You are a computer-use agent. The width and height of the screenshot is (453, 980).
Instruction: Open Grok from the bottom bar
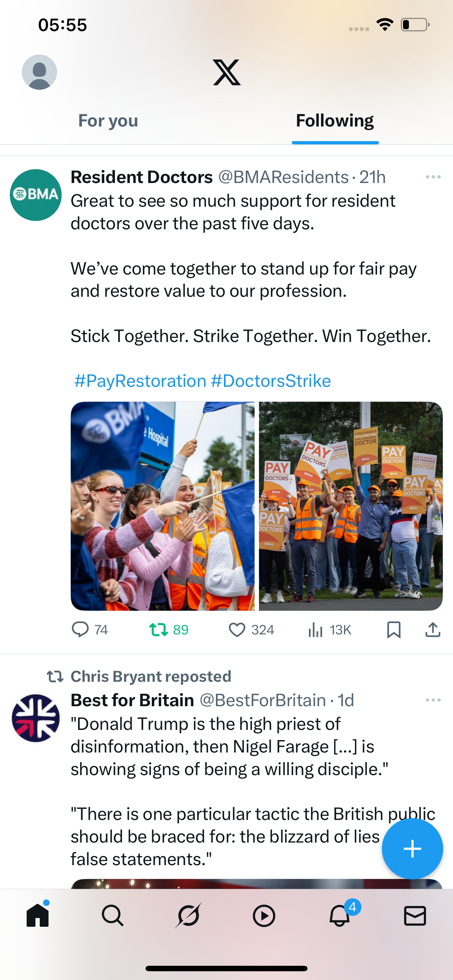(x=189, y=916)
